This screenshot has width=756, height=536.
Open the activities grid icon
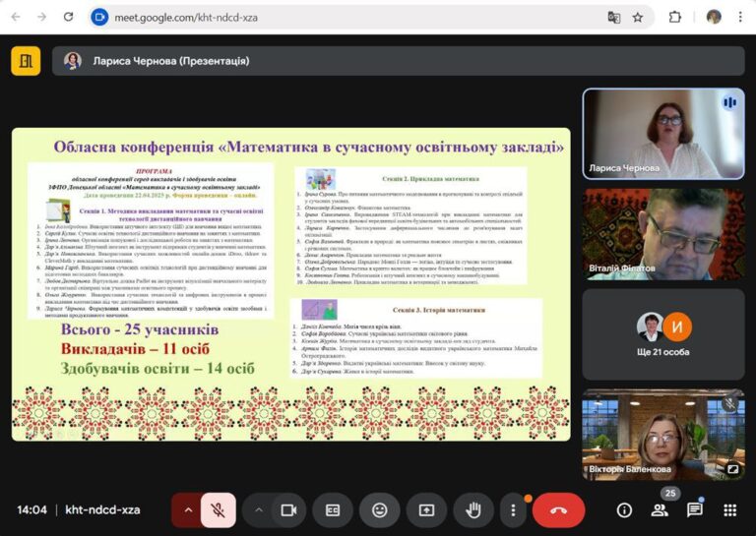tap(730, 510)
